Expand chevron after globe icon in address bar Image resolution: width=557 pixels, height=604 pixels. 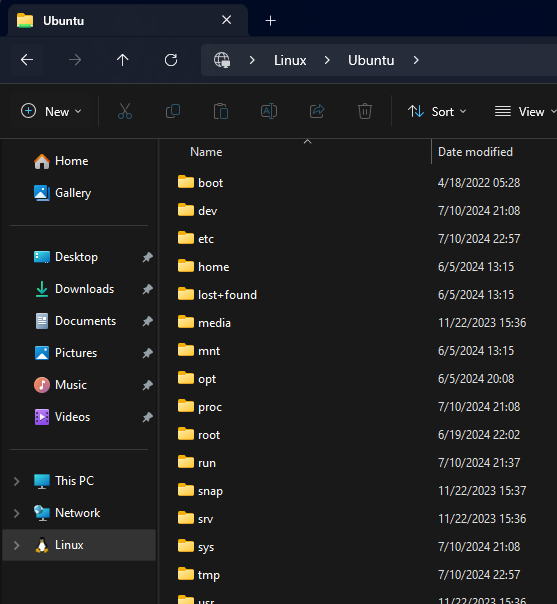pyautogui.click(x=252, y=60)
